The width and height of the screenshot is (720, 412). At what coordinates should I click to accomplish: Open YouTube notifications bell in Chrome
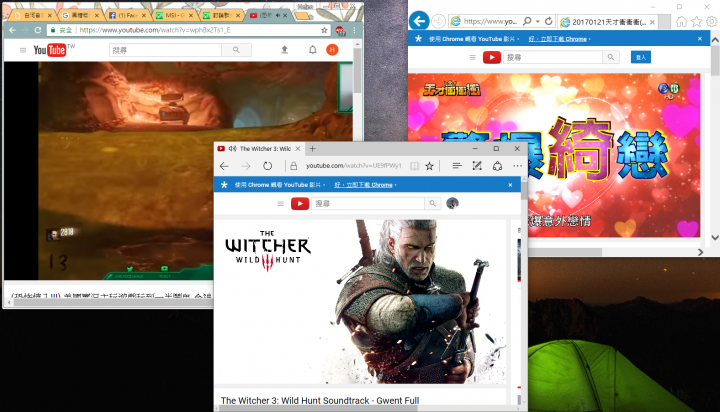point(312,50)
